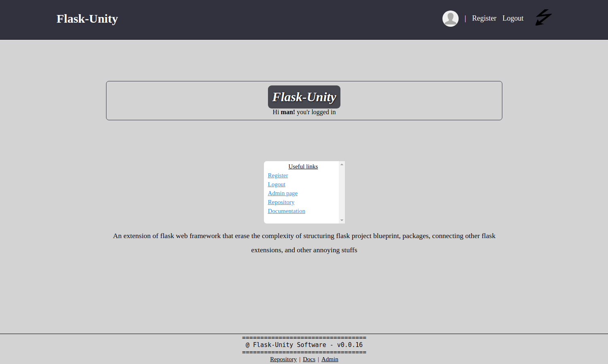Open the Admin link in the footer
Screen dimensions: 608x364
330,359
